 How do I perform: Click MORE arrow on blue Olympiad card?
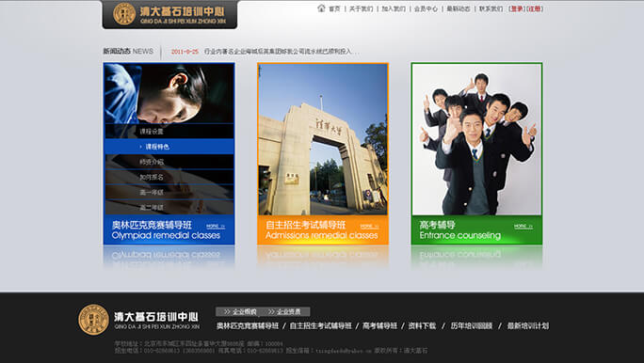pyautogui.click(x=216, y=226)
